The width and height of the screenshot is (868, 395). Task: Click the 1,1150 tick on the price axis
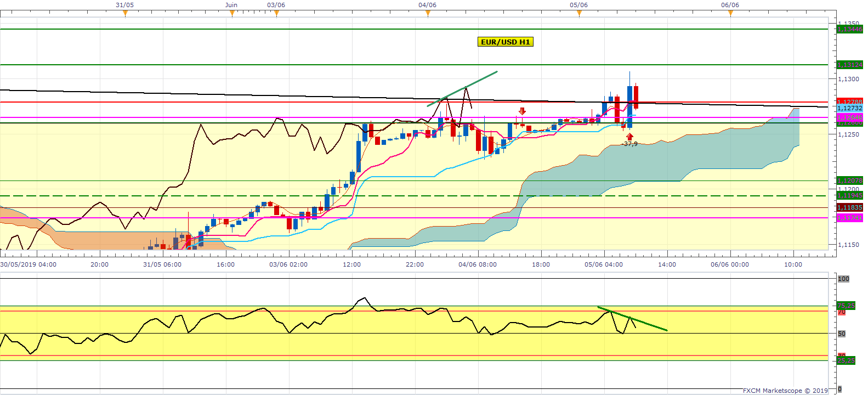(848, 245)
